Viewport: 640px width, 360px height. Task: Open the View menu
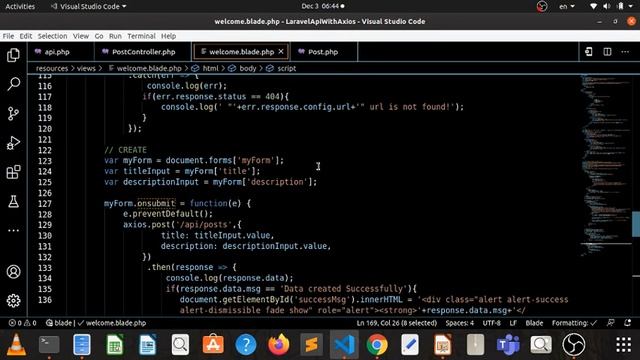(81, 36)
